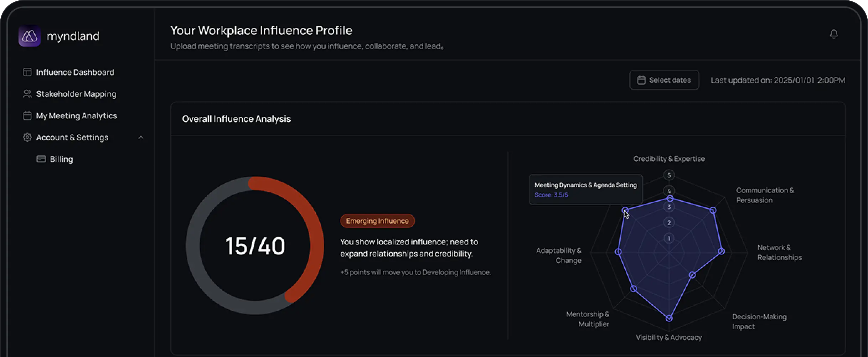This screenshot has height=357, width=868.
Task: Open the Billing settings link
Action: pyautogui.click(x=61, y=159)
